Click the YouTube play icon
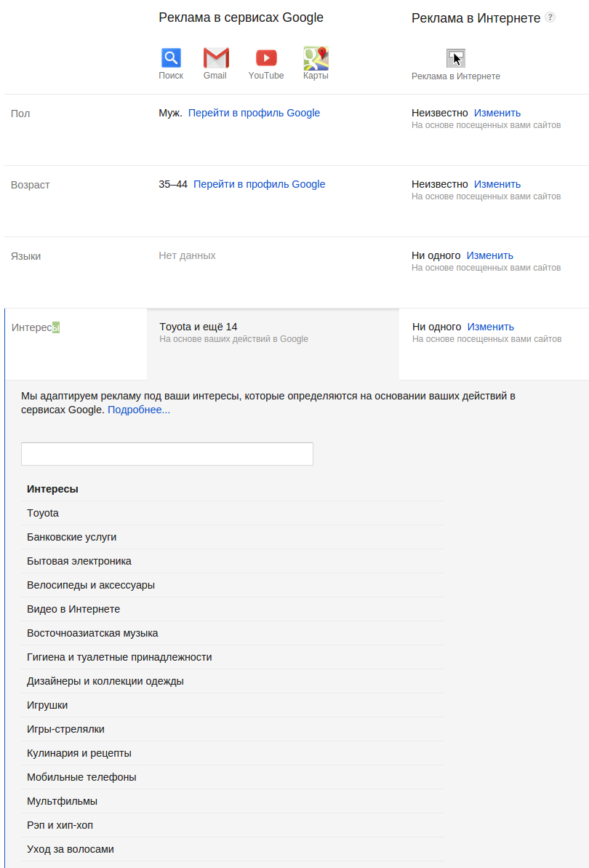589x868 pixels. (x=266, y=57)
